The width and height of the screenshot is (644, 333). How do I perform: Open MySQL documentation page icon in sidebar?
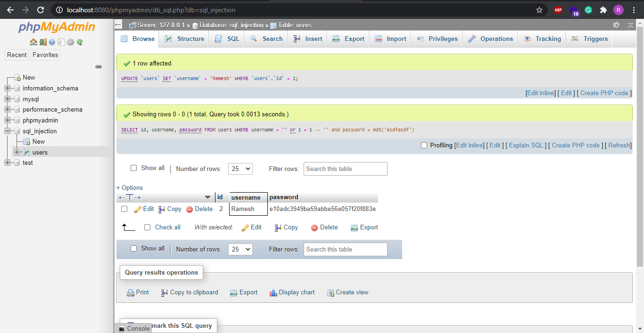point(61,42)
